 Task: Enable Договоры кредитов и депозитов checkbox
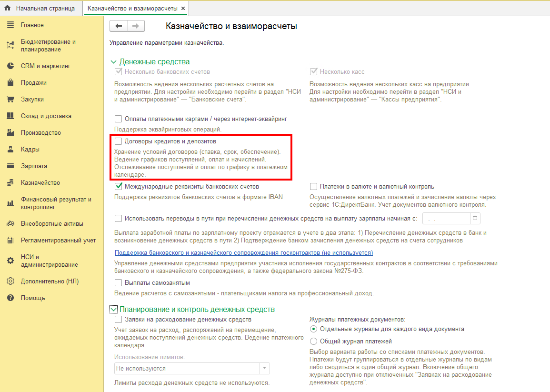(x=119, y=141)
